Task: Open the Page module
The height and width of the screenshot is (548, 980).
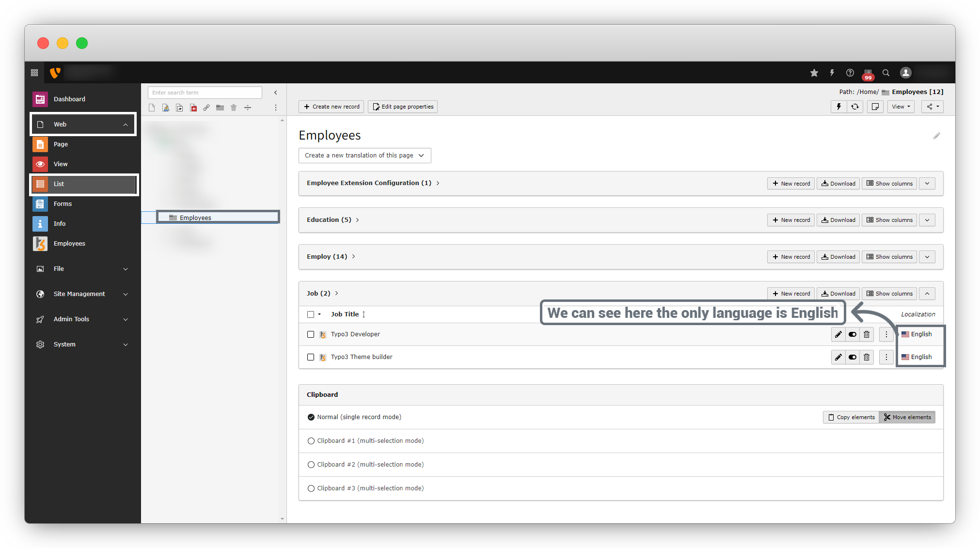Action: (61, 144)
